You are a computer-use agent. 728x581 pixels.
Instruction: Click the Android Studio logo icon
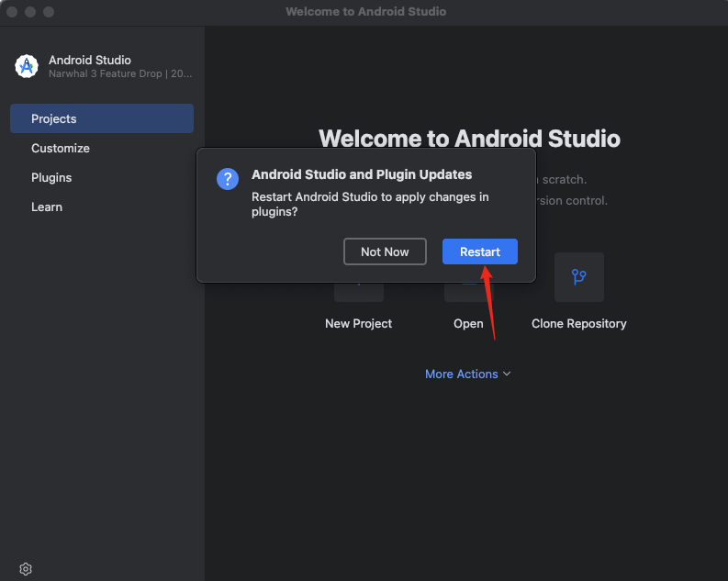pyautogui.click(x=27, y=66)
